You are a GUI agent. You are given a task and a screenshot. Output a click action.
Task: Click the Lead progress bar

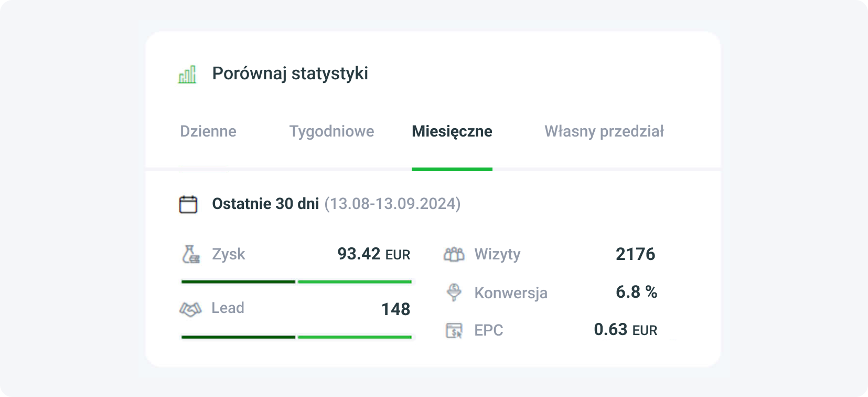pos(296,337)
